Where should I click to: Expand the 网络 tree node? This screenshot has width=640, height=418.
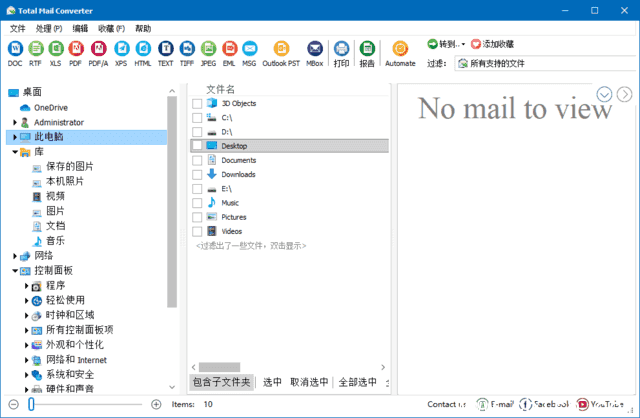pyautogui.click(x=15, y=256)
